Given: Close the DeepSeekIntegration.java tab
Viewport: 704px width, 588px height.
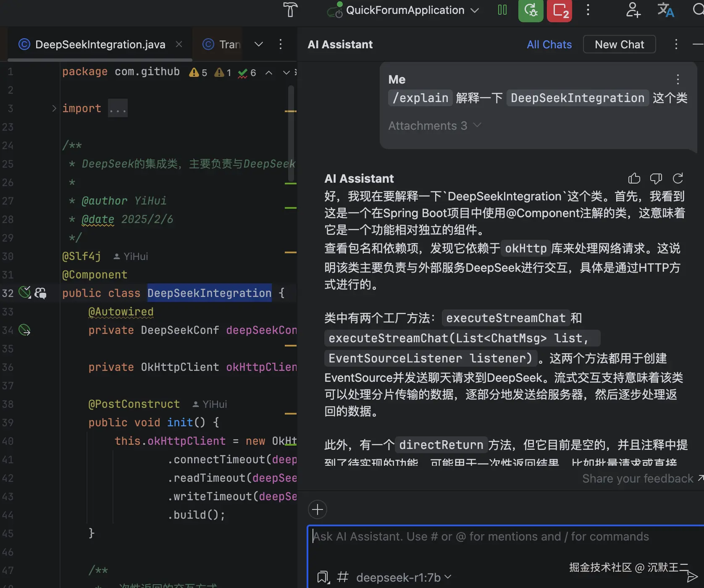Looking at the screenshot, I should [x=179, y=44].
